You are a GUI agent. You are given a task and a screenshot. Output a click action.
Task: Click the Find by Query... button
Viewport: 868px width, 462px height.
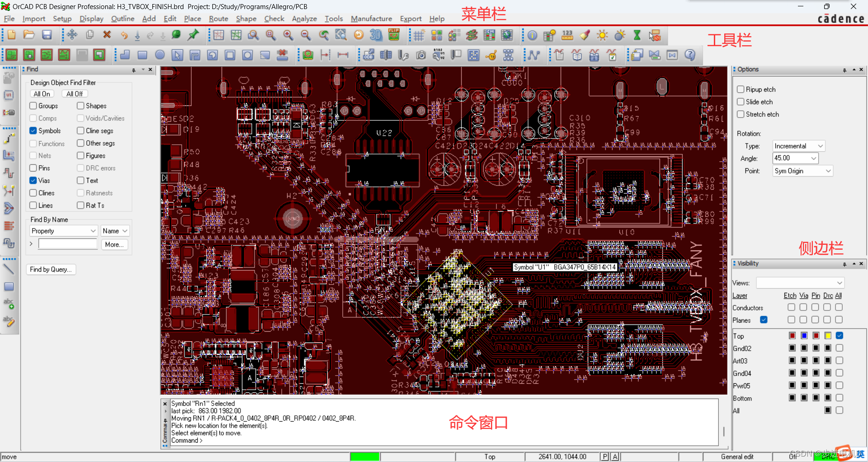tap(51, 270)
